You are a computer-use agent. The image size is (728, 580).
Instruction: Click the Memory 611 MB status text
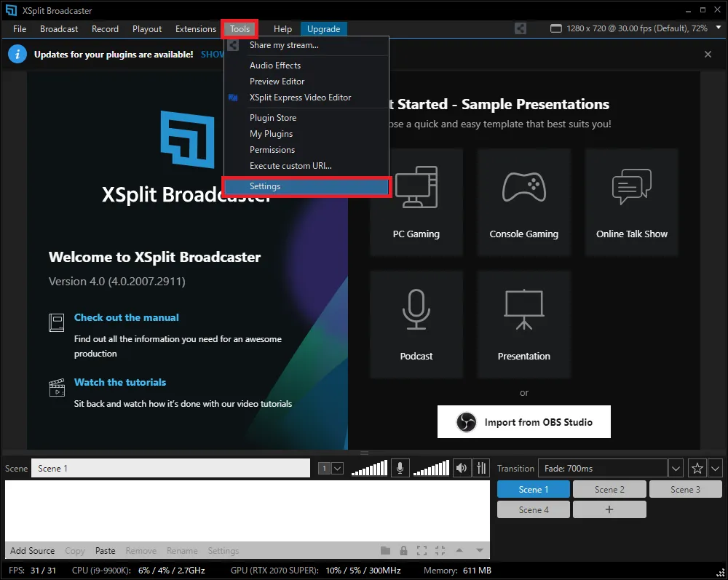point(457,571)
